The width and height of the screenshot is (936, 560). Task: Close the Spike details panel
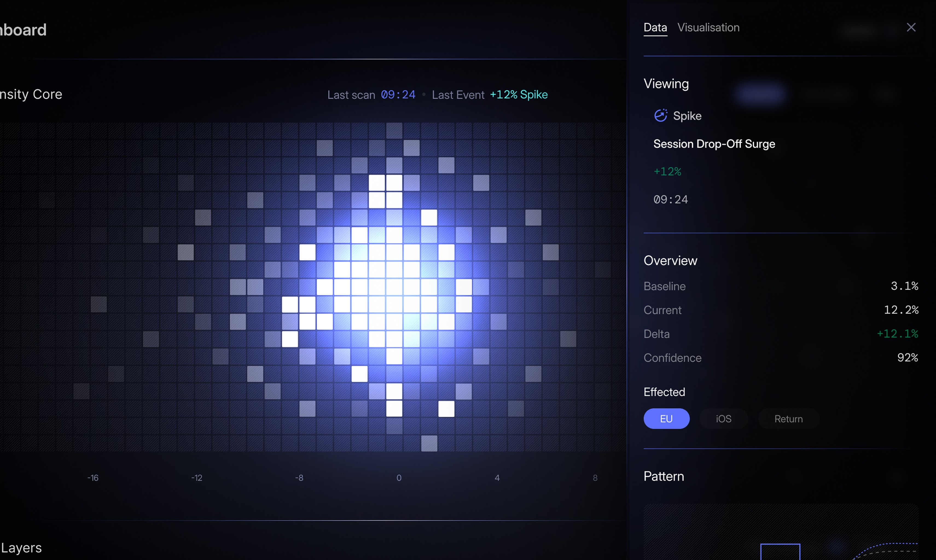[x=911, y=27]
